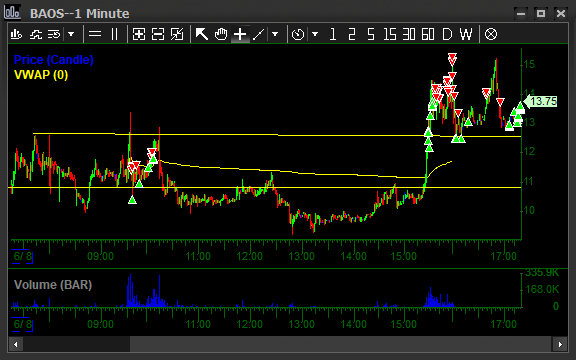Click the circled X clear icon

point(491,35)
